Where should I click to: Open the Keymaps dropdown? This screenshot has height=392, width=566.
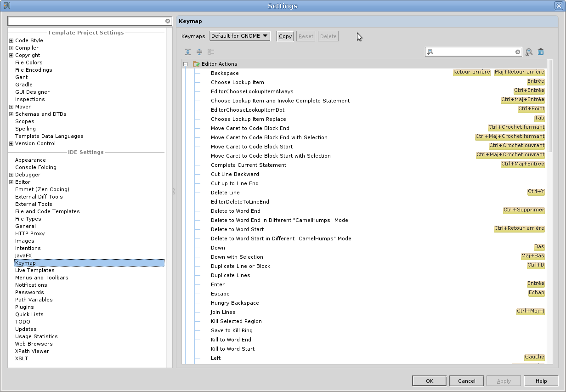point(239,36)
